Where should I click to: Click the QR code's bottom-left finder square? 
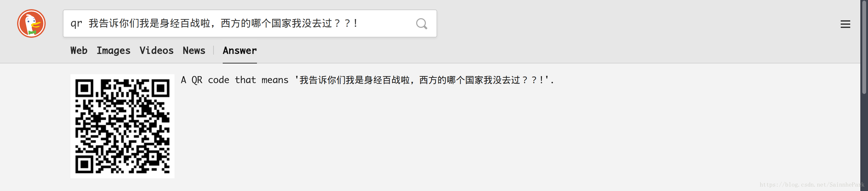point(85,164)
